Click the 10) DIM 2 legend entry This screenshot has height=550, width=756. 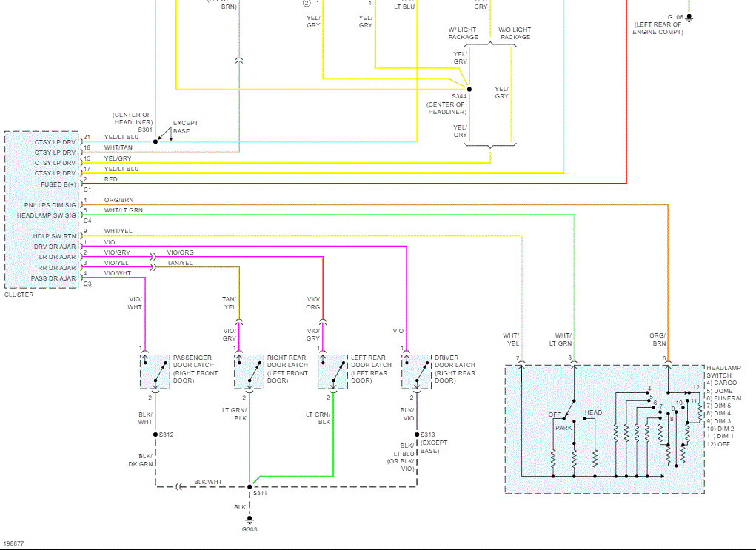click(x=720, y=429)
